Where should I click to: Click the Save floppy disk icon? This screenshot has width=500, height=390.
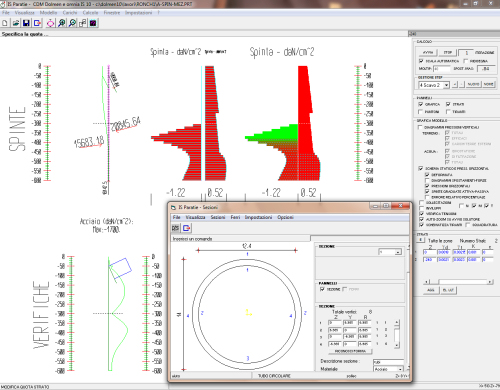pos(26,23)
